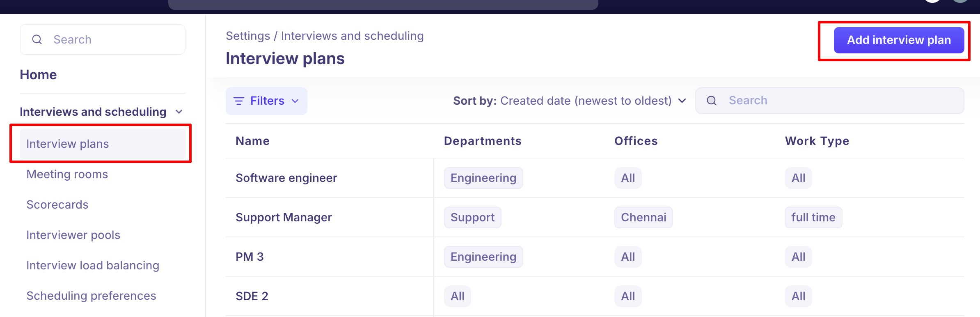Image resolution: width=980 pixels, height=317 pixels.
Task: Click the Filters lines icon
Action: pyautogui.click(x=238, y=101)
